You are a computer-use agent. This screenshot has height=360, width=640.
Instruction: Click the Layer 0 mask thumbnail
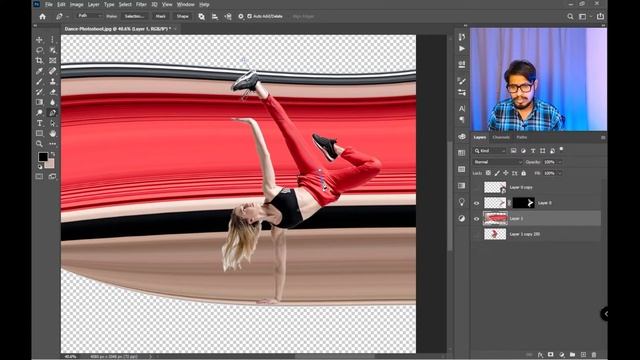[x=523, y=203]
